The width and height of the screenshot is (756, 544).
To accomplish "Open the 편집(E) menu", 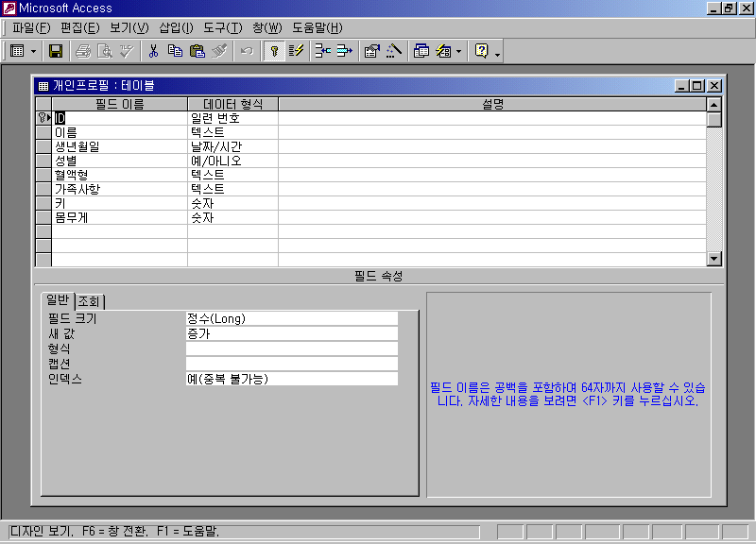I will click(x=79, y=28).
